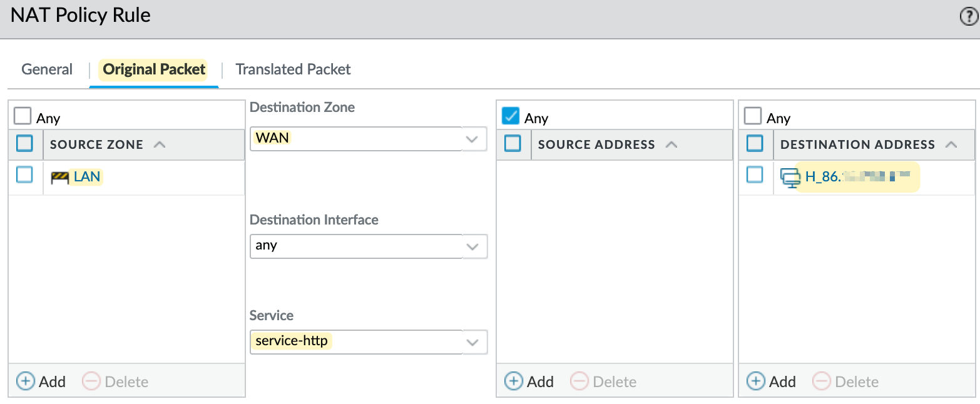Delete selected destination address
The width and height of the screenshot is (980, 404).
coord(845,381)
